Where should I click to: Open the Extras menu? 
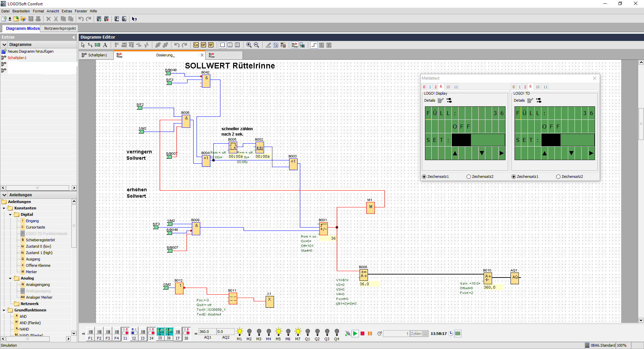point(67,11)
